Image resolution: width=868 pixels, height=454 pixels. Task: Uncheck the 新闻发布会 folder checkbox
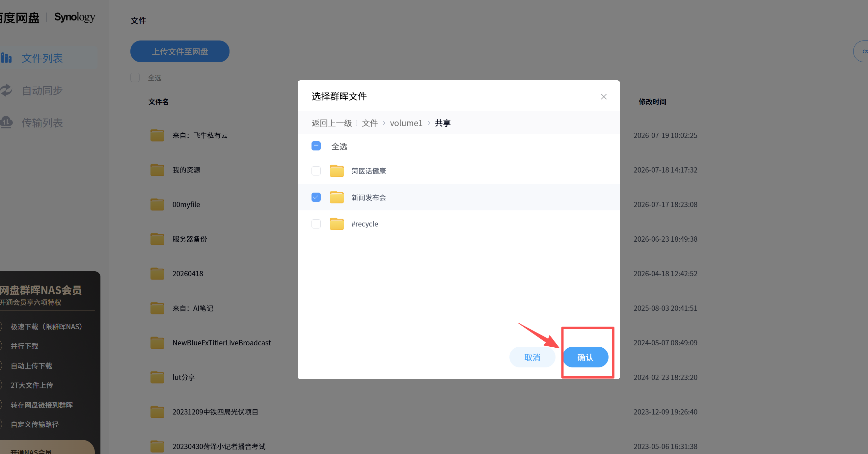pyautogui.click(x=316, y=197)
